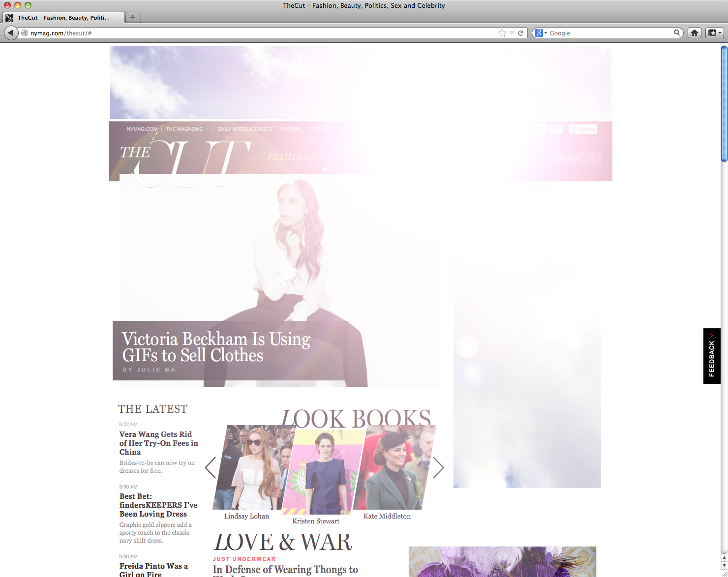Image resolution: width=728 pixels, height=577 pixels.
Task: Open the URL history dropdown arrow
Action: pos(512,33)
